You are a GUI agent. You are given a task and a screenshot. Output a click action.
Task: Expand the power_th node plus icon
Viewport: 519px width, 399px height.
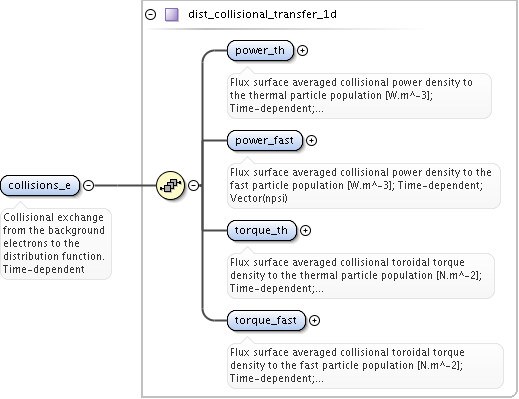pyautogui.click(x=302, y=50)
